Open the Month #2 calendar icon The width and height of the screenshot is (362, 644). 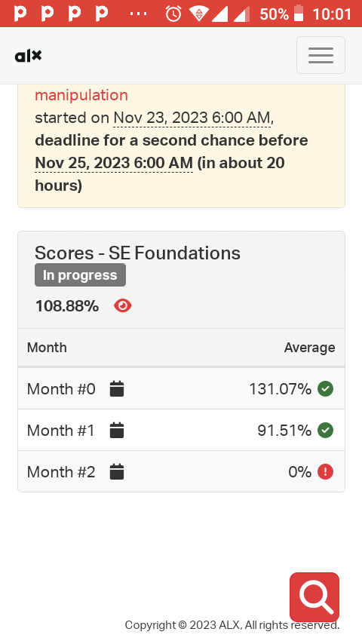point(117,472)
